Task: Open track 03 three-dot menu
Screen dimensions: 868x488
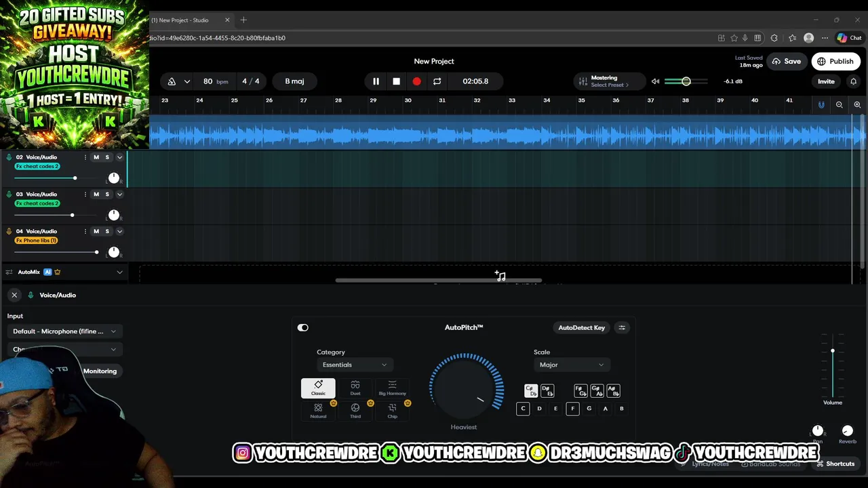Action: click(85, 195)
